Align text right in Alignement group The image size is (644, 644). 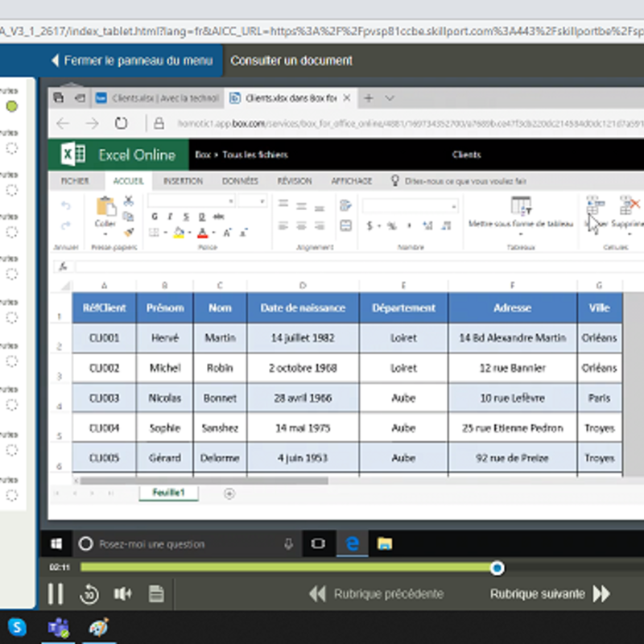pyautogui.click(x=320, y=225)
